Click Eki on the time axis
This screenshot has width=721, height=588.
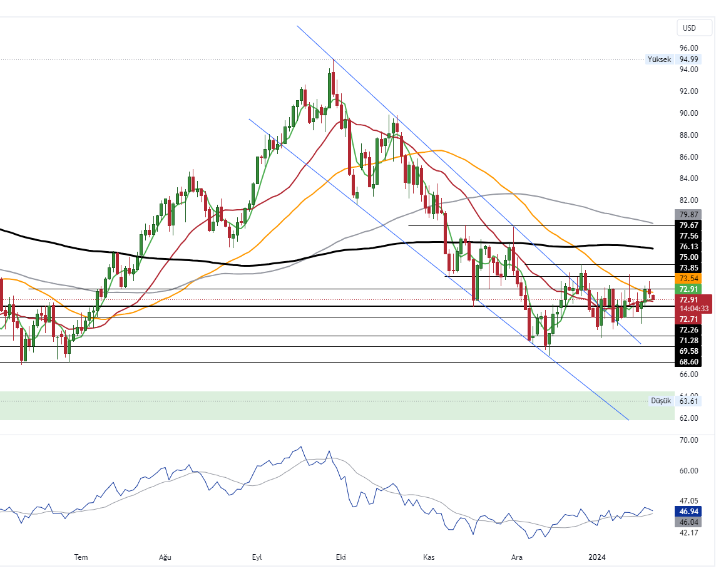pos(341,557)
